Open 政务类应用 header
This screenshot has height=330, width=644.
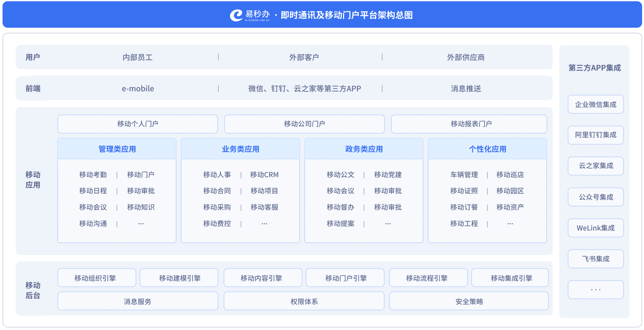click(364, 149)
